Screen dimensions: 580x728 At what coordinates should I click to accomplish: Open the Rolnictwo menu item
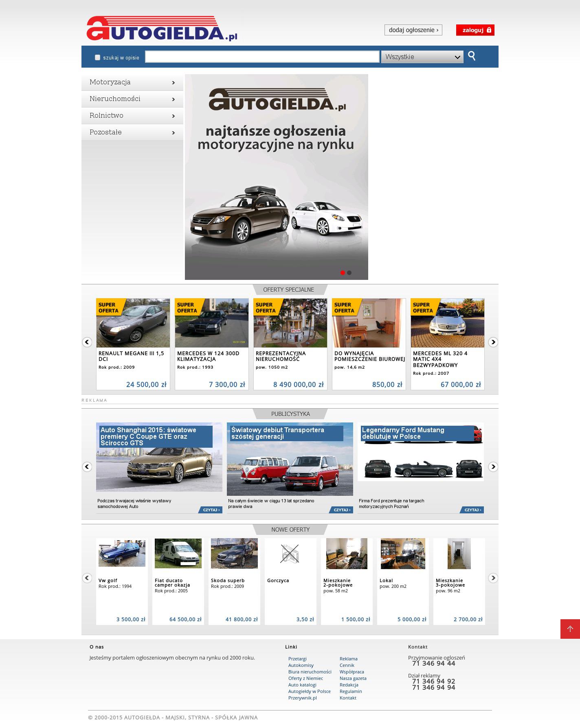coord(132,116)
